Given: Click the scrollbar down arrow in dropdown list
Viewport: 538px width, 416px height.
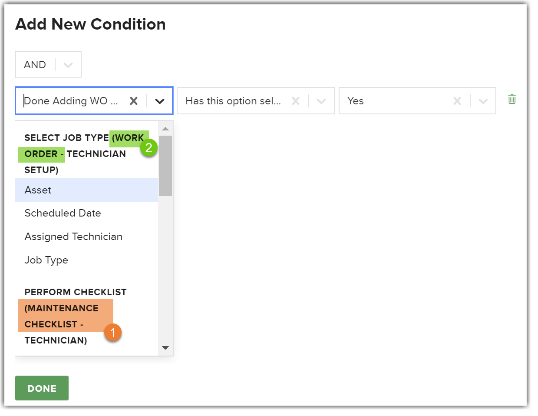Looking at the screenshot, I should click(x=165, y=348).
